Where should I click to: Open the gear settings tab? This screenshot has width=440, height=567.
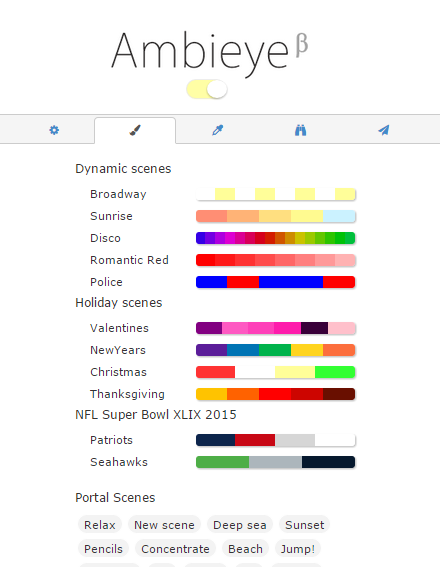pyautogui.click(x=54, y=130)
